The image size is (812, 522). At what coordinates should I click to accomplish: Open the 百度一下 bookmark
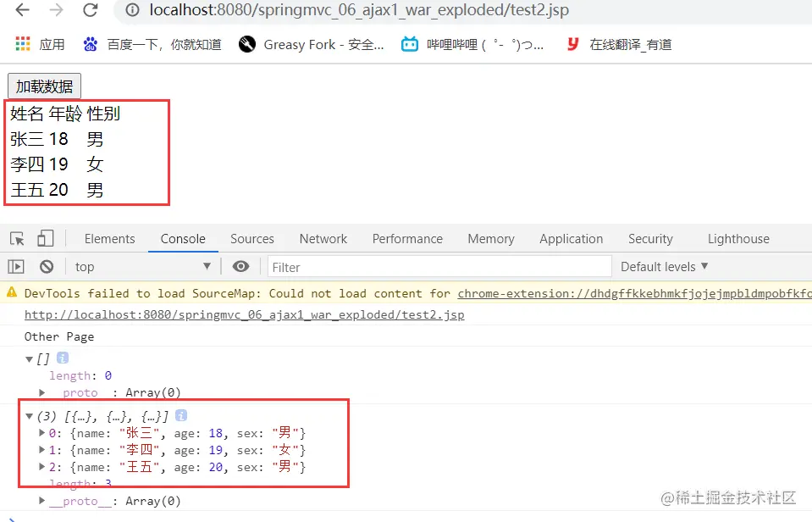[152, 45]
